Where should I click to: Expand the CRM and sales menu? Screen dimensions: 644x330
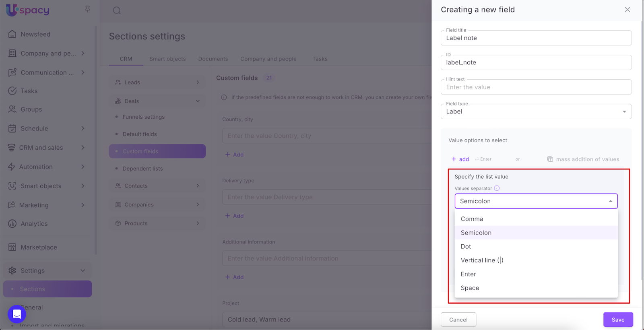tap(83, 148)
